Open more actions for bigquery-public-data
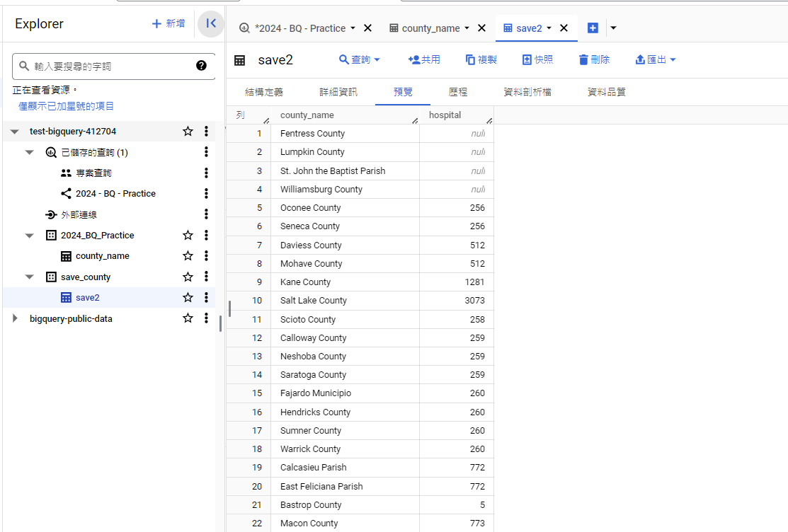The width and height of the screenshot is (788, 532). point(206,318)
